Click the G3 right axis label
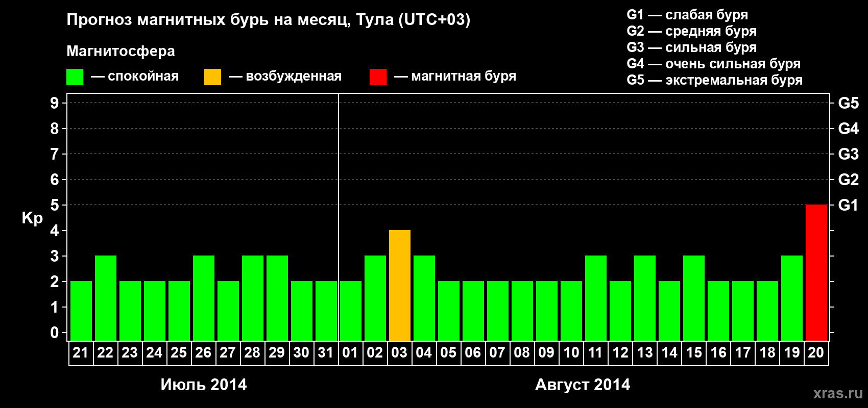868x408 pixels. [x=849, y=154]
